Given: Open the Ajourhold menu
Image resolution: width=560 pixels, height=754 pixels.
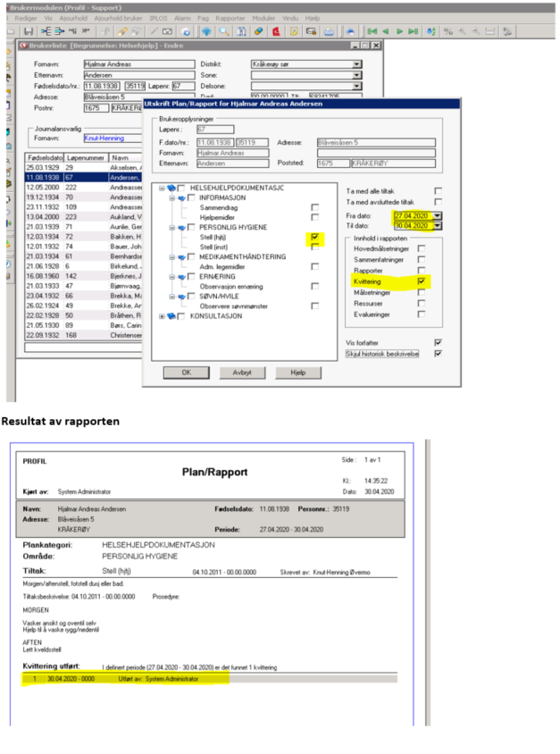Looking at the screenshot, I should [77, 17].
